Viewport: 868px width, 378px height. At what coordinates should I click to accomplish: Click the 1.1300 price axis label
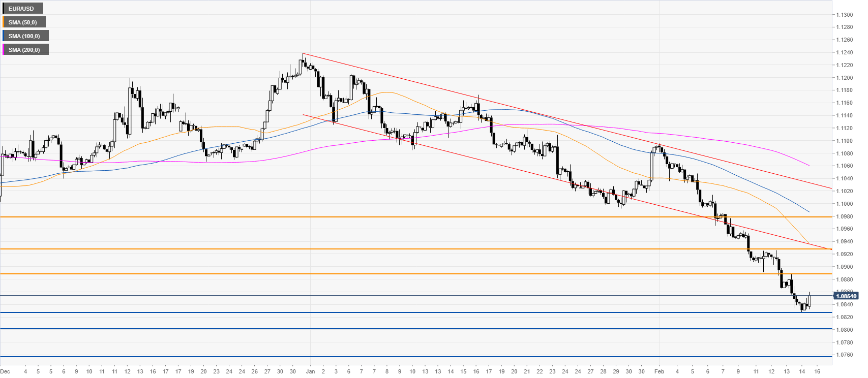(x=844, y=15)
